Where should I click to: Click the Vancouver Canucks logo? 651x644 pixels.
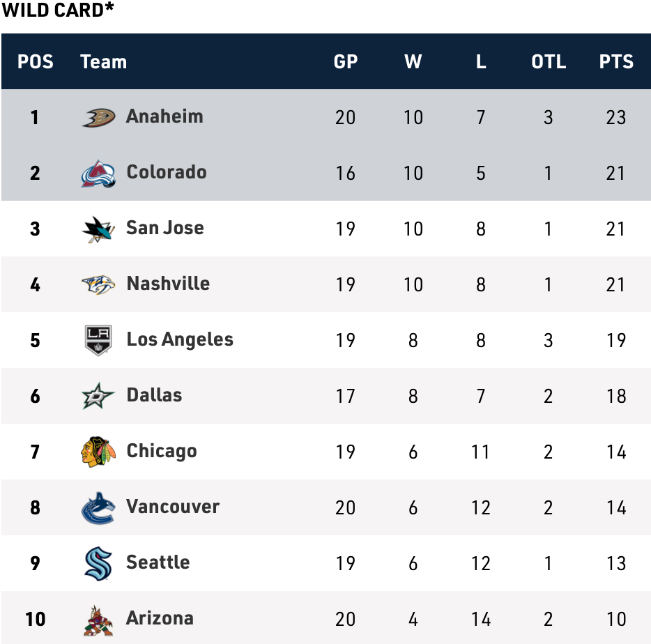[98, 507]
